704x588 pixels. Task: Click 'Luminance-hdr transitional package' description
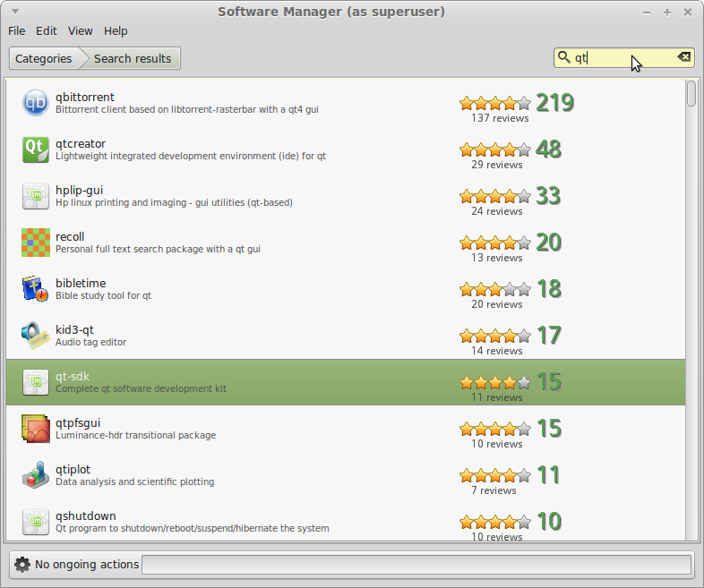135,435
